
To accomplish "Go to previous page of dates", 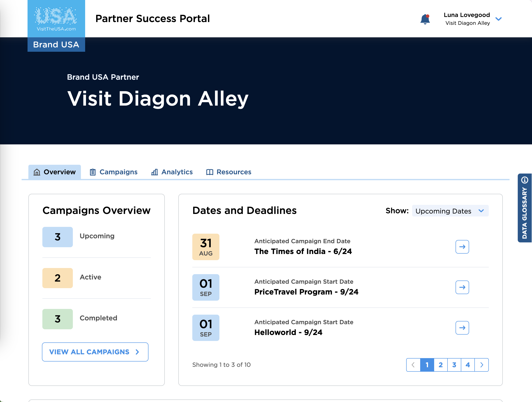I will 413,365.
